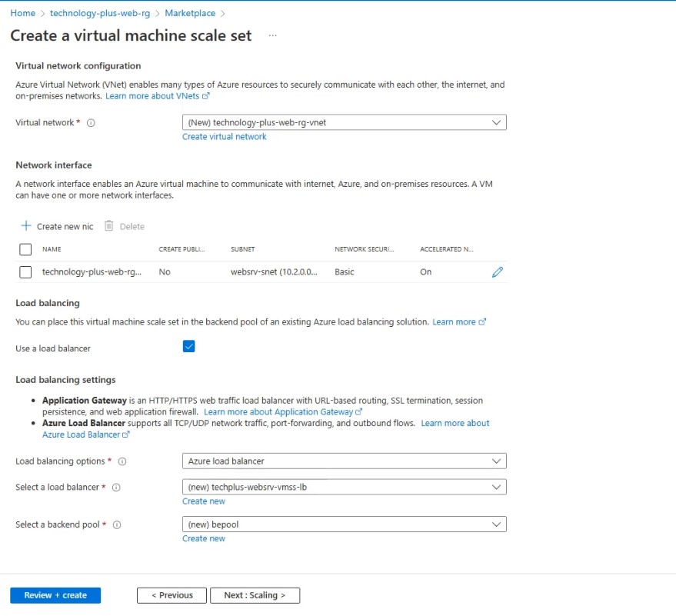Click the plus icon for Create new nic

click(26, 226)
